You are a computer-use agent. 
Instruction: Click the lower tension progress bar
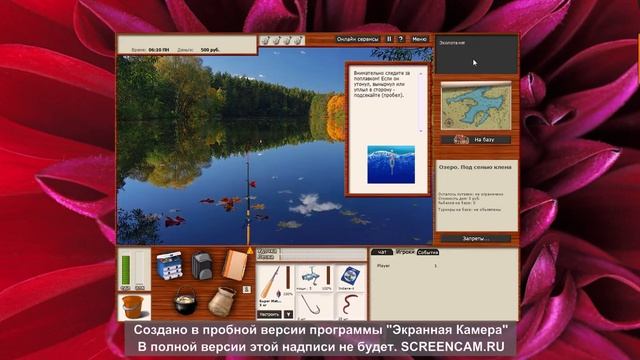tap(322, 257)
